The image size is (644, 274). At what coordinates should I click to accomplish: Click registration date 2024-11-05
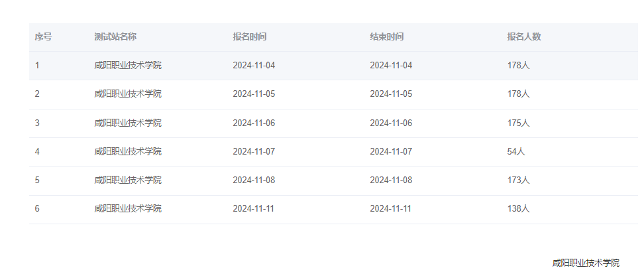click(254, 94)
